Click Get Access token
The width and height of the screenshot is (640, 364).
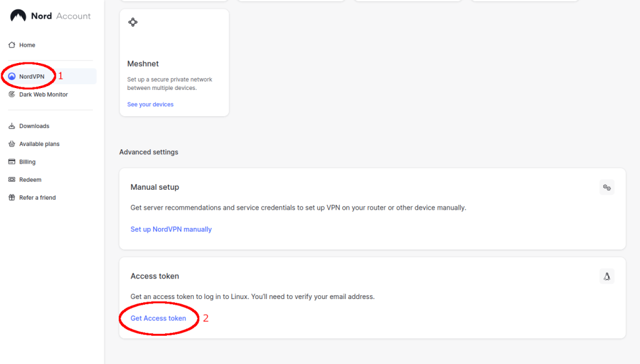[158, 318]
